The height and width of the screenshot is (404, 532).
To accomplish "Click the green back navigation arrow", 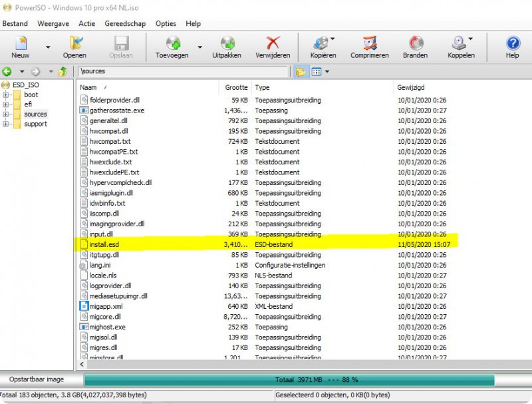I will (7, 71).
